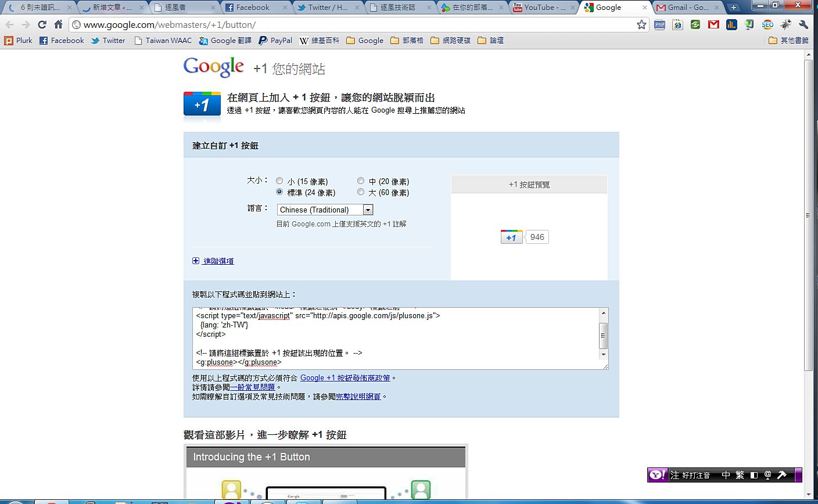Toggle 繁 traditional character mode on IME bar

click(x=740, y=475)
